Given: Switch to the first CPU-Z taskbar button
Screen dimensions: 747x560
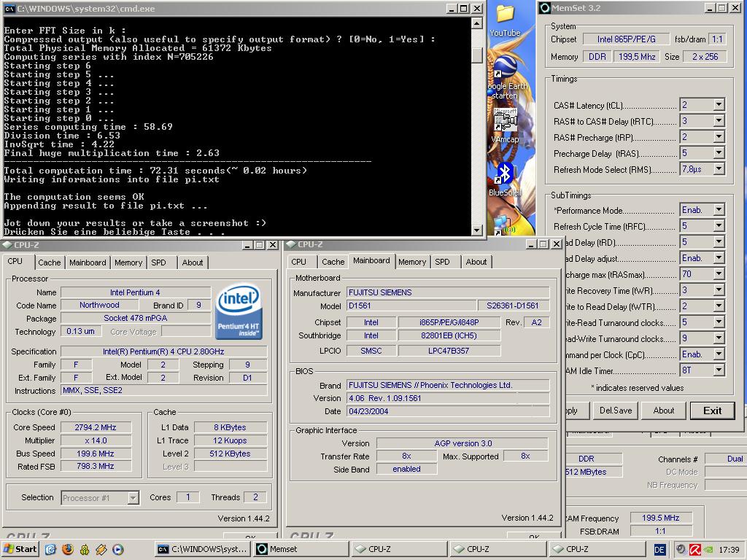Looking at the screenshot, I should pyautogui.click(x=400, y=549).
